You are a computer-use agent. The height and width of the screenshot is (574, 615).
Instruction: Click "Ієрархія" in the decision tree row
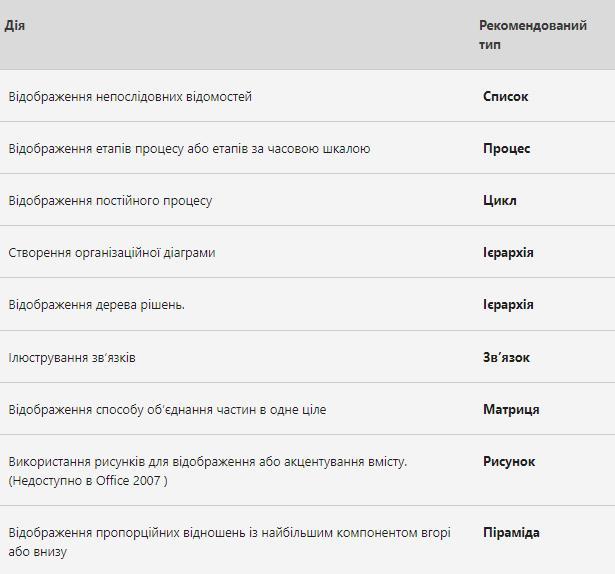(508, 305)
